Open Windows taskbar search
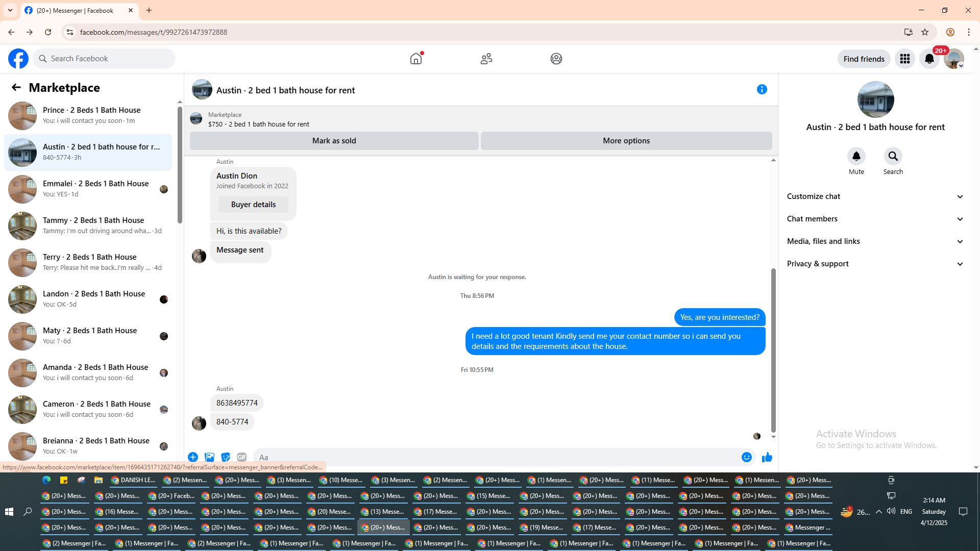Viewport: 980px width, 551px height. pos(28,512)
